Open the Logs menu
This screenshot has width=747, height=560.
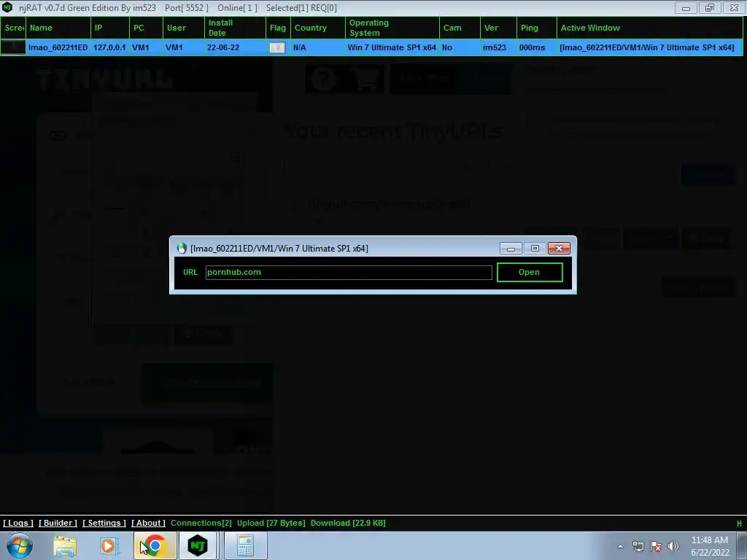pos(18,523)
